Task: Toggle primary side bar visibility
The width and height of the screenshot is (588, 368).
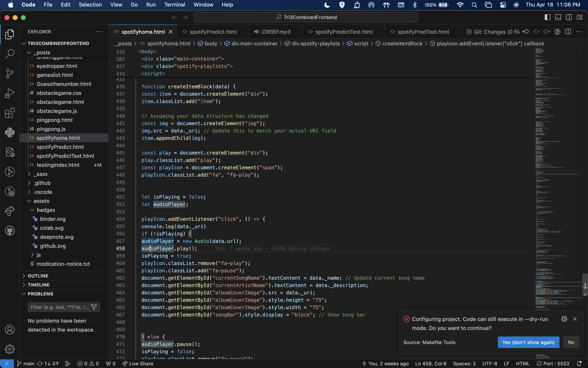Action: (548, 17)
